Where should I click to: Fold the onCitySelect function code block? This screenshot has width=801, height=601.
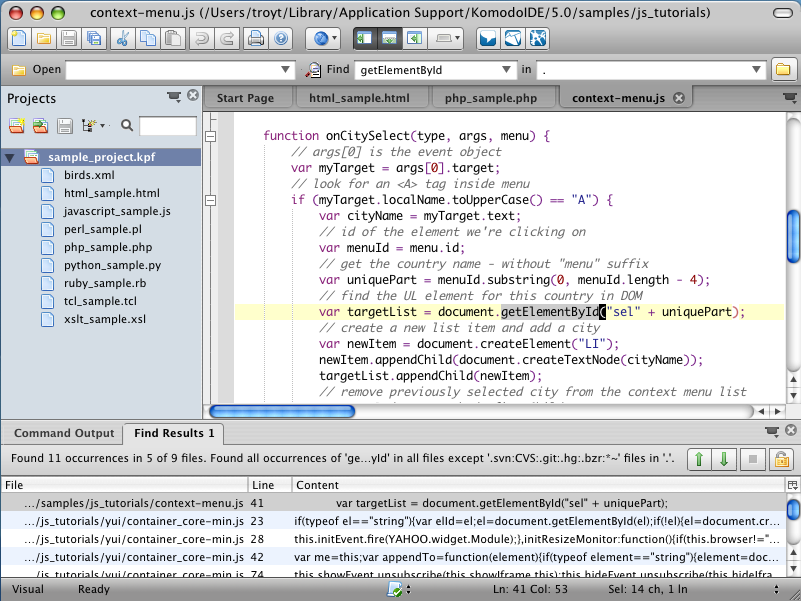pos(211,136)
